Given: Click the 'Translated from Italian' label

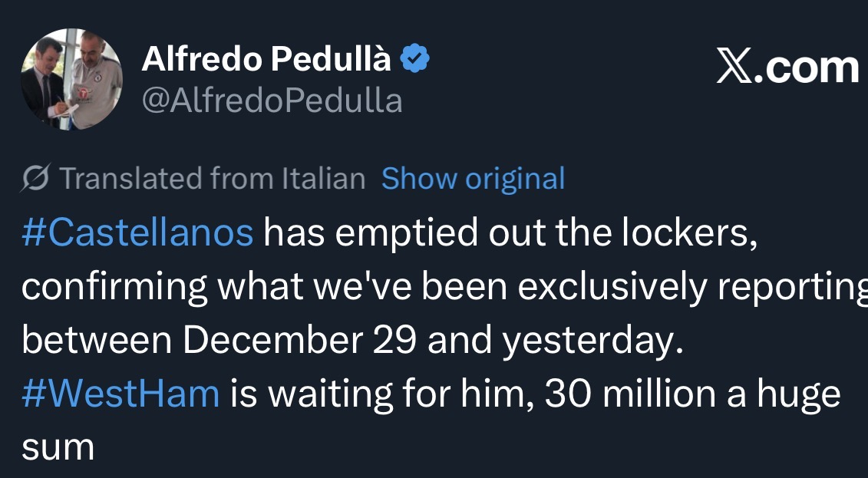Looking at the screenshot, I should coord(212,179).
